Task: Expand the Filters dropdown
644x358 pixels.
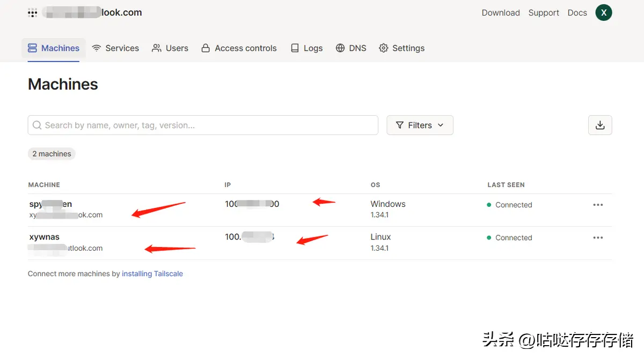Action: coord(420,125)
